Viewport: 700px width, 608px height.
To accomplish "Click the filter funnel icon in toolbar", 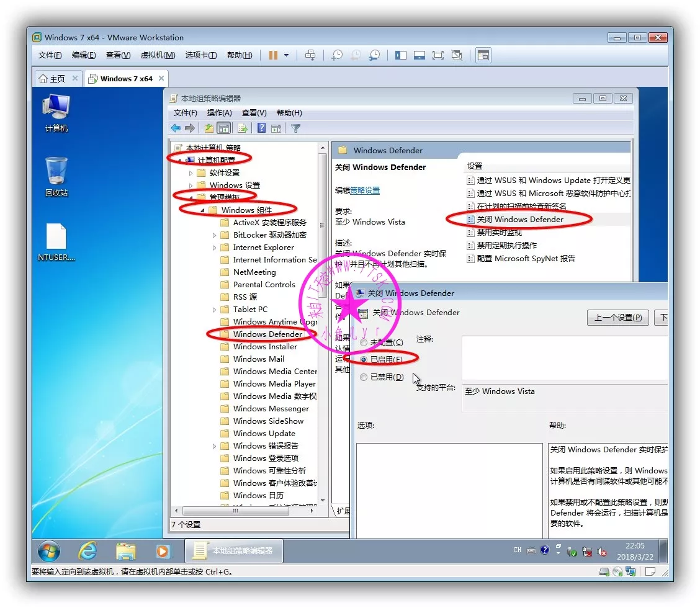I will (296, 128).
